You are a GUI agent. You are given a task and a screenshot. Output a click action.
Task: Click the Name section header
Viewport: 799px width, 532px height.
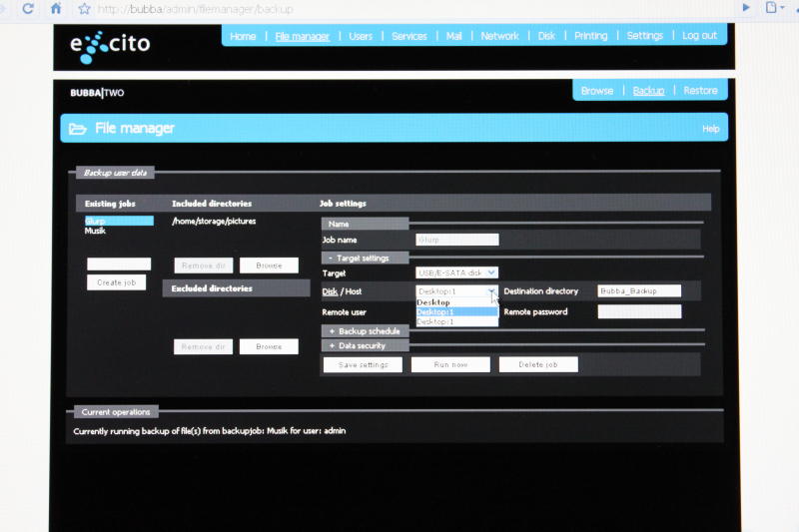point(365,224)
